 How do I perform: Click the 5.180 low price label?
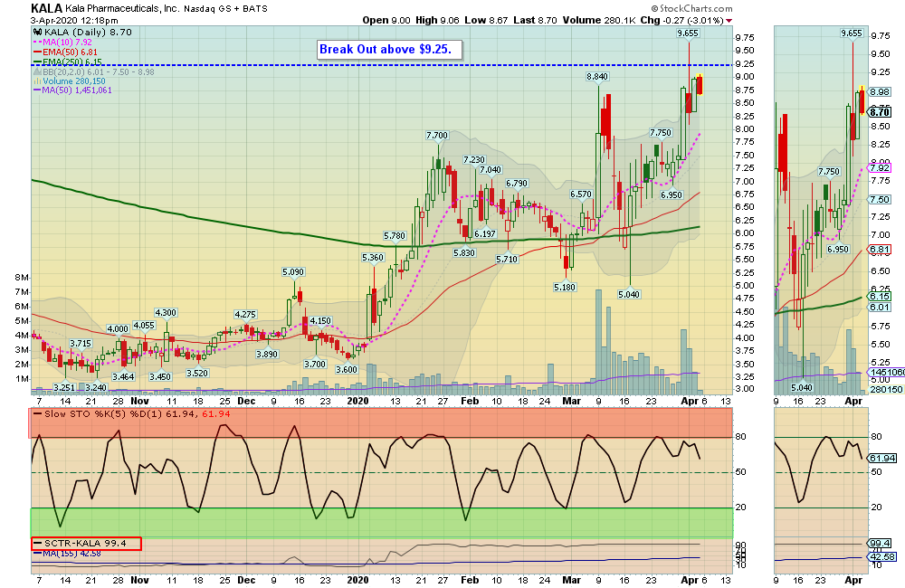coord(565,288)
